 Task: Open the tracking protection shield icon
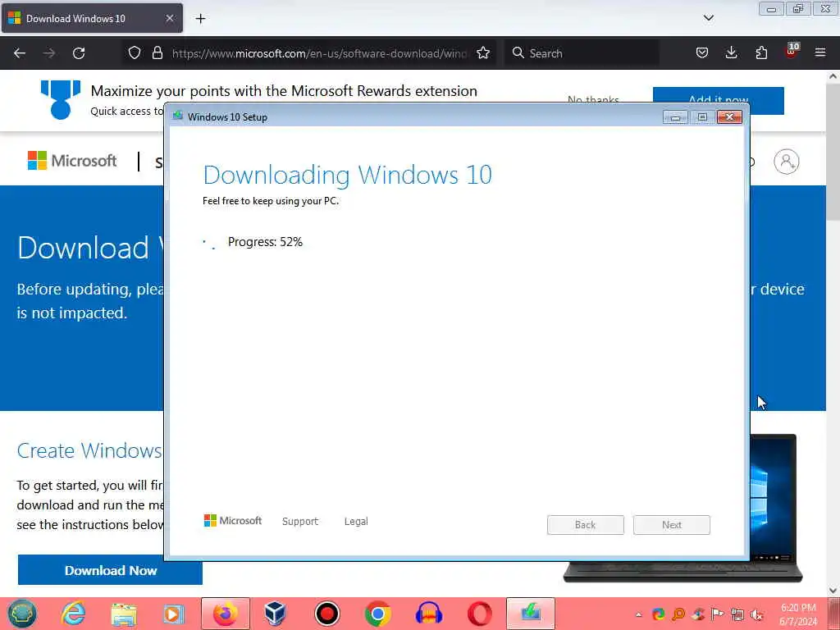[135, 52]
